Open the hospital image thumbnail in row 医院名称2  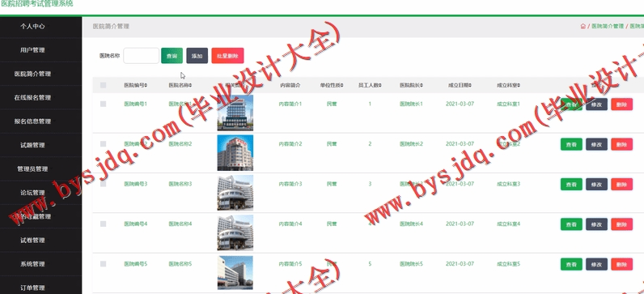pos(235,152)
